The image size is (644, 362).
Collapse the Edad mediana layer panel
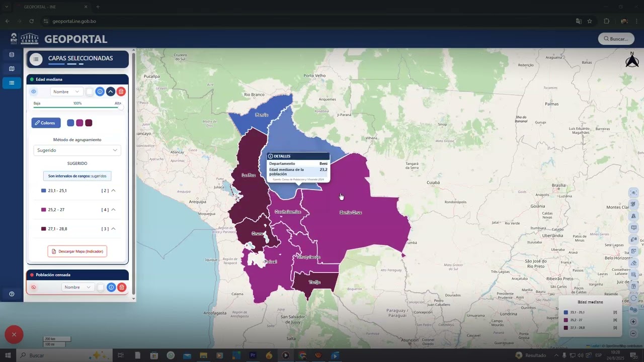[x=110, y=92]
